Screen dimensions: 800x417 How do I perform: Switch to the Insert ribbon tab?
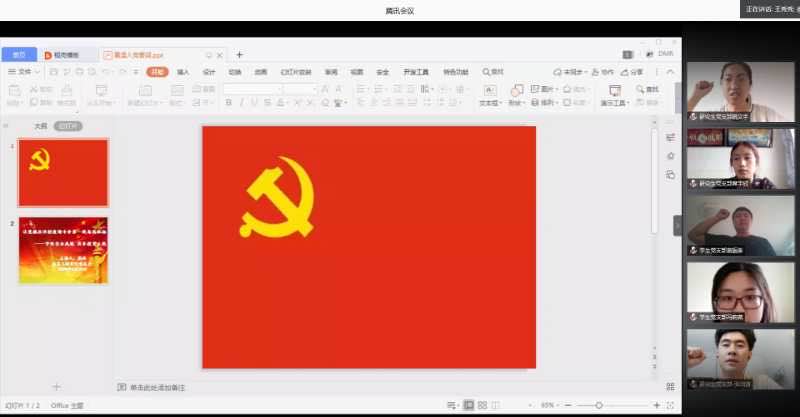[183, 72]
